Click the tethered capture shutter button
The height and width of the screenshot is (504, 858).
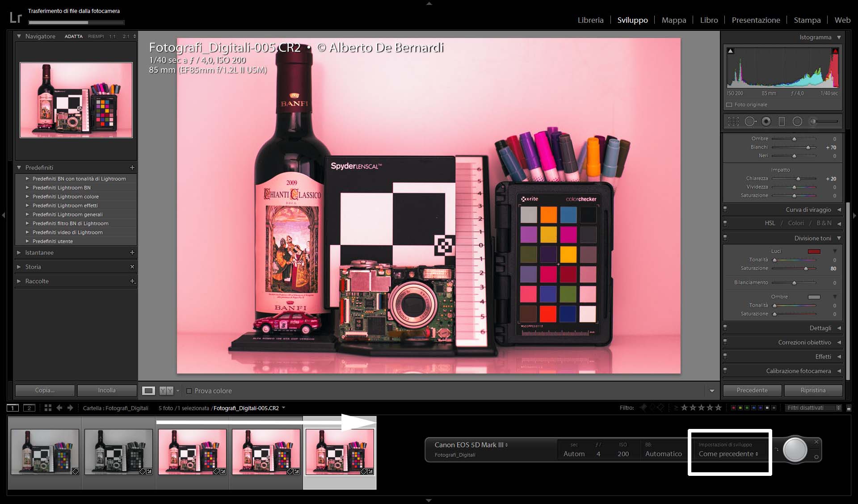[x=795, y=449]
